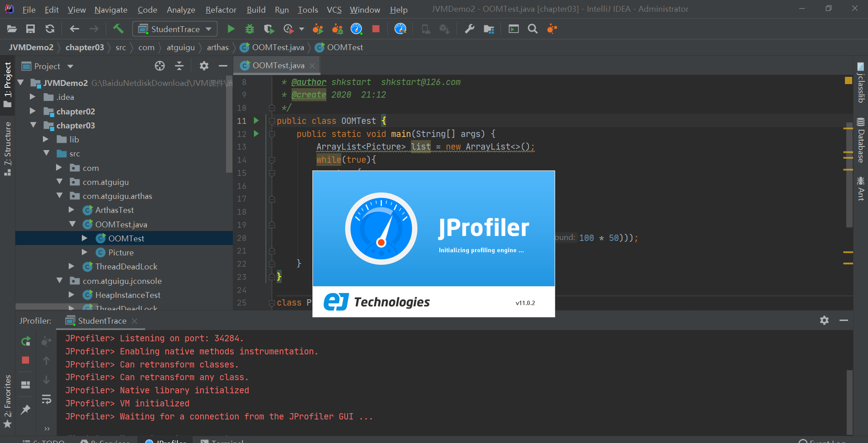This screenshot has height=443, width=868.
Task: Open Search Everywhere with the magnifier icon
Action: (x=533, y=29)
